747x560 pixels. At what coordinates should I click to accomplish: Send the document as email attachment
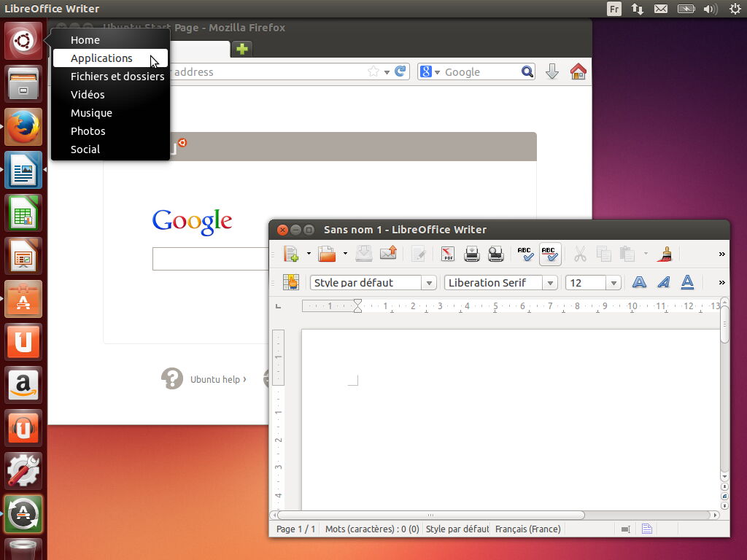point(388,254)
